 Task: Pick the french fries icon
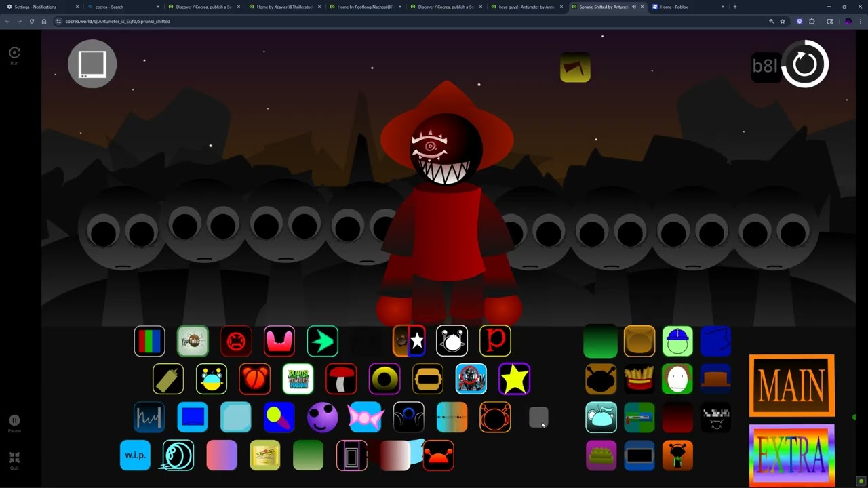click(639, 379)
